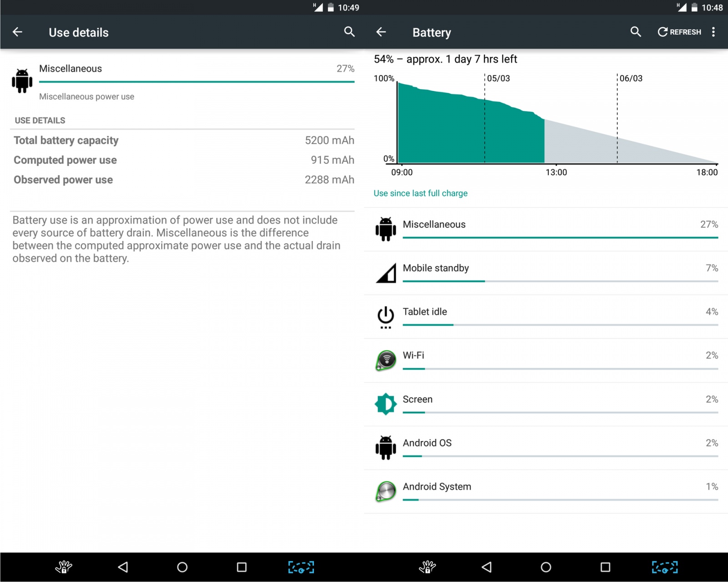Tap the 1% value for Android System
Image resolution: width=728 pixels, height=582 pixels.
[712, 487]
